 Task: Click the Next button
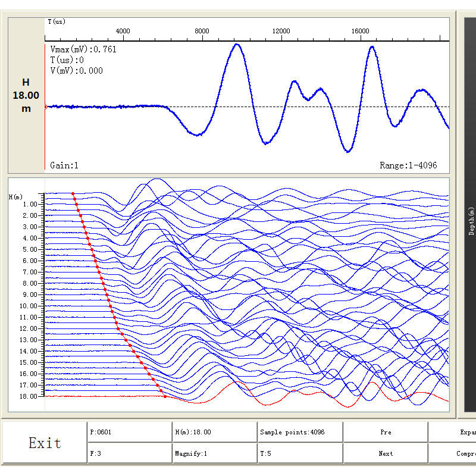point(386,453)
